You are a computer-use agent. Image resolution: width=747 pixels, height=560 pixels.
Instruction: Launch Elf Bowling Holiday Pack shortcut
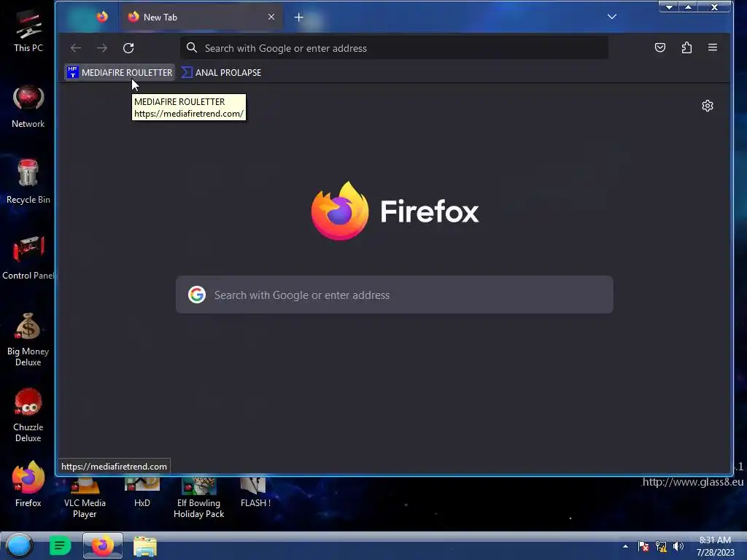198,498
